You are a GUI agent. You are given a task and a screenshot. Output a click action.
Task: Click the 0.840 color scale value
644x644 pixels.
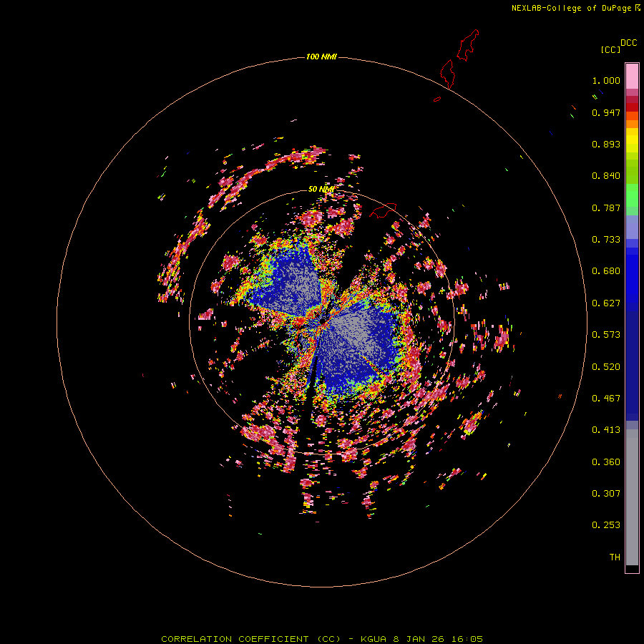tap(606, 176)
